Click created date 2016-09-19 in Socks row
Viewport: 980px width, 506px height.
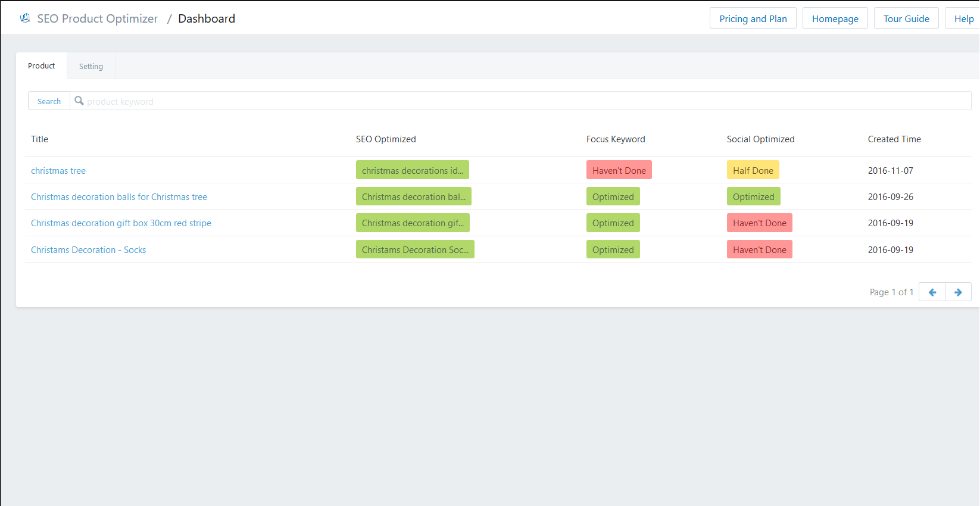tap(891, 250)
